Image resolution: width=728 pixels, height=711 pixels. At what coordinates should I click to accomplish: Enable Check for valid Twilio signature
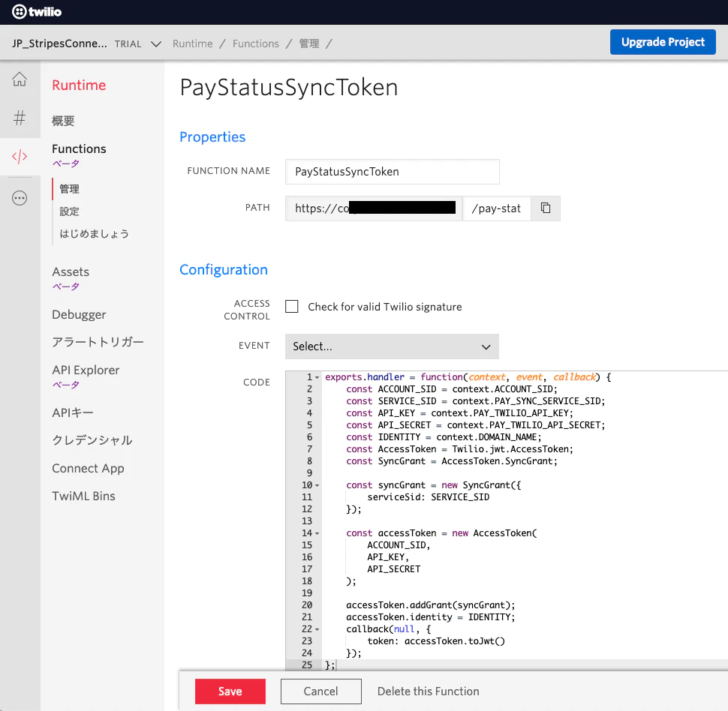click(291, 306)
